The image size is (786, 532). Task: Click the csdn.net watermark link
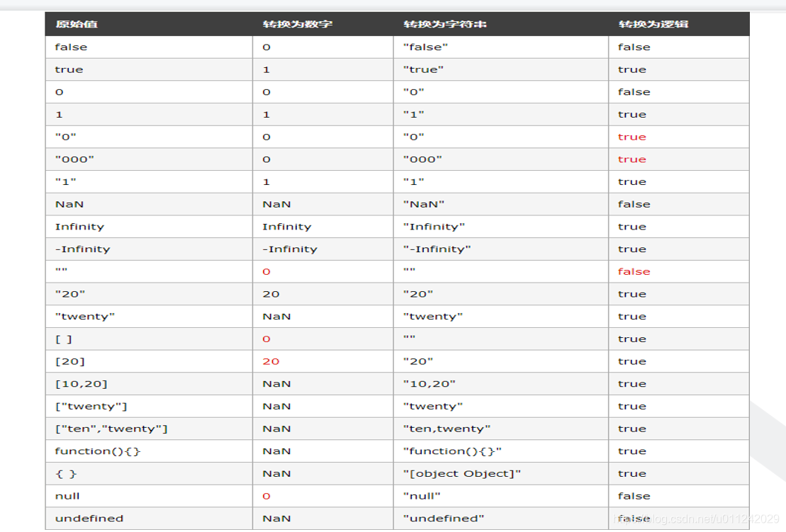pos(696,519)
